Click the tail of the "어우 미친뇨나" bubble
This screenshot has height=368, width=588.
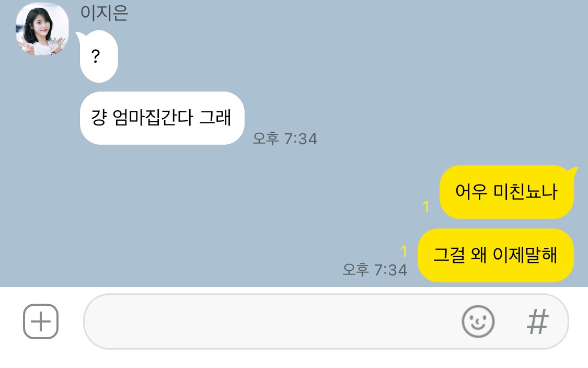coord(573,172)
